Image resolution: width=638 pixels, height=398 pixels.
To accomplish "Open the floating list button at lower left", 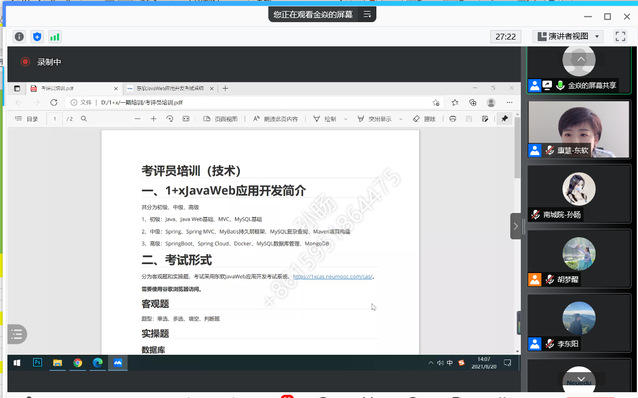I will click(17, 334).
